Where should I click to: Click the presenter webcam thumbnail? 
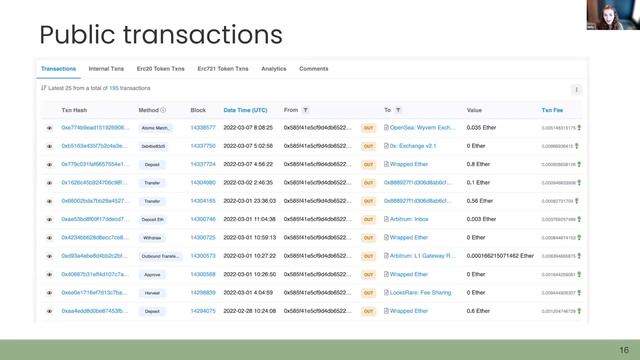[x=613, y=15]
